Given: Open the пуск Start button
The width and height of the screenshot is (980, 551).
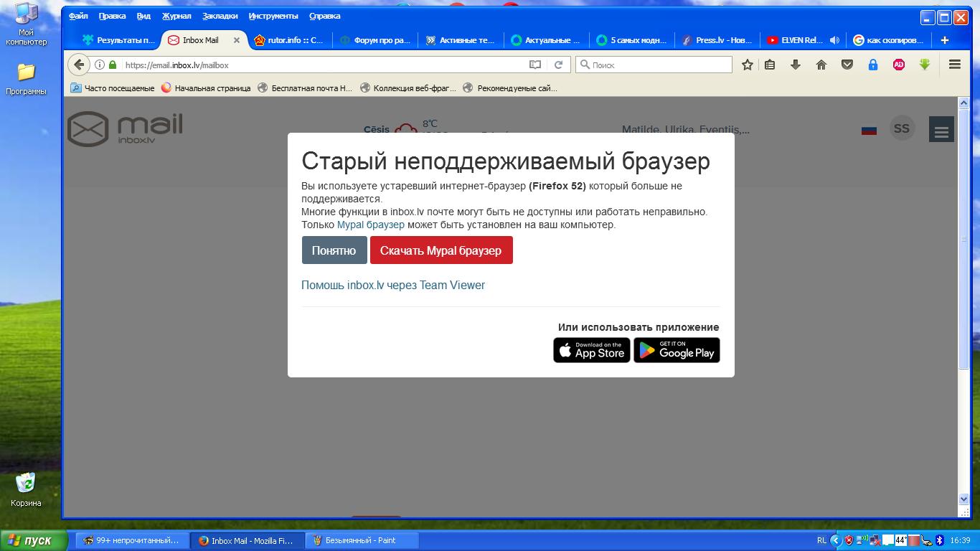Looking at the screenshot, I should (x=34, y=540).
